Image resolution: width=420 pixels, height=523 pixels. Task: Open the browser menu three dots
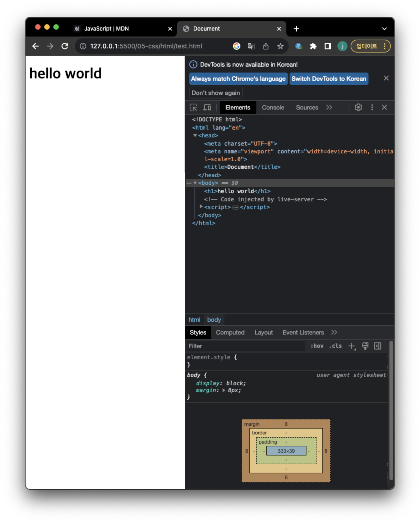[x=384, y=46]
